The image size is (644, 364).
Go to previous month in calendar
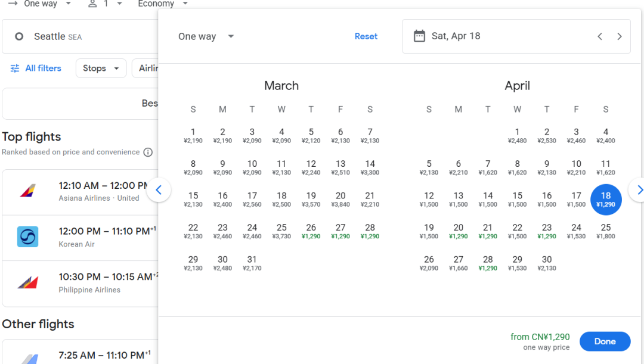159,190
